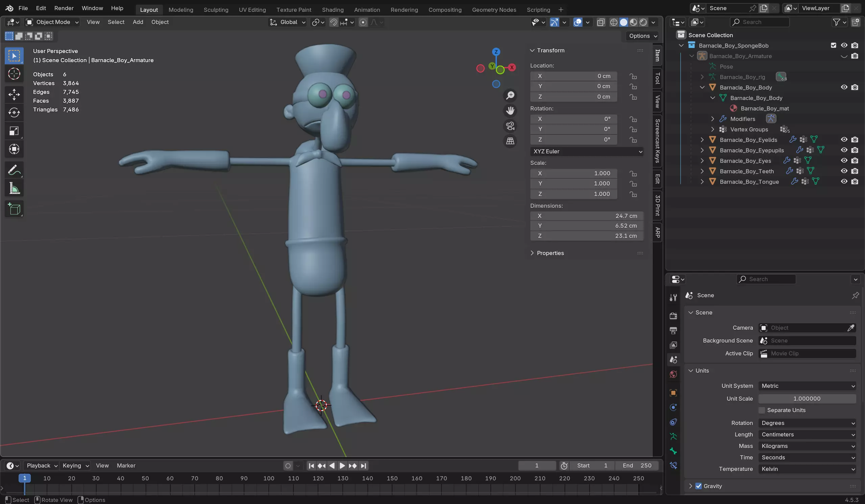This screenshot has height=504, width=865.
Task: Hide Barnacle_Boy_Eyelids with the eye icon
Action: (844, 140)
